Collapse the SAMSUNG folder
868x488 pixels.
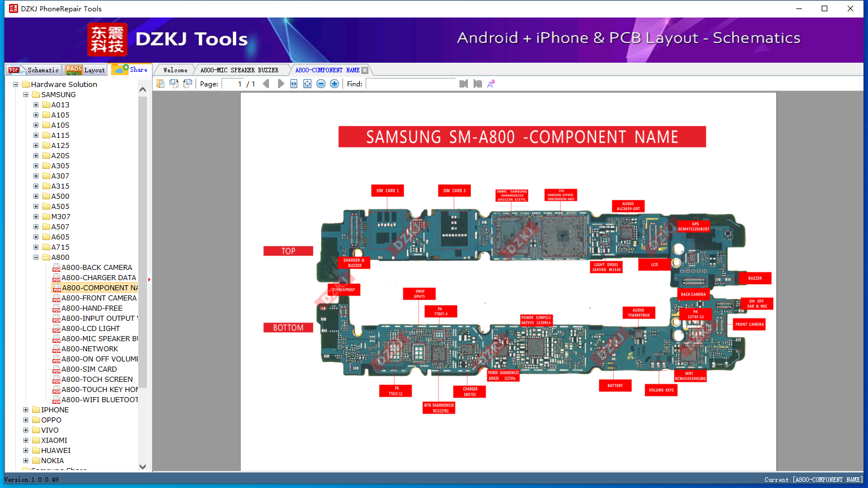(26, 95)
